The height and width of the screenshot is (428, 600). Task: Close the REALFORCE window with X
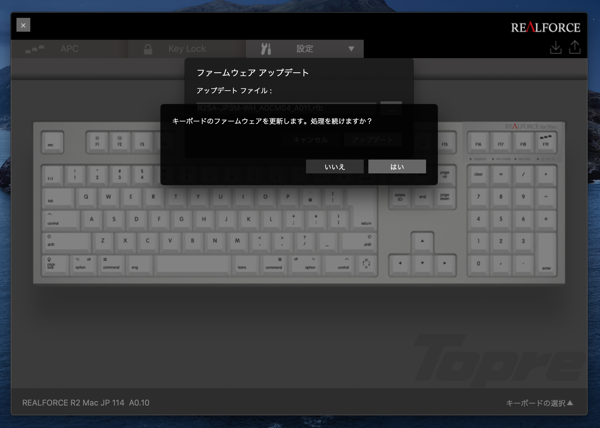pyautogui.click(x=23, y=25)
